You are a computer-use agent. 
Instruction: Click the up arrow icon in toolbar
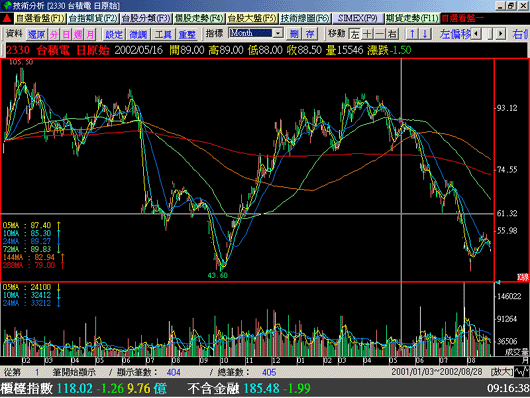click(412, 34)
